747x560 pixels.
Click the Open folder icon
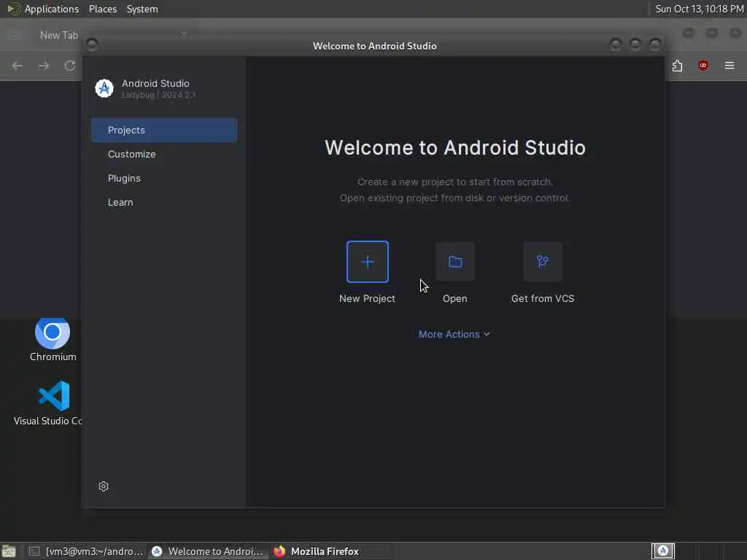(455, 262)
